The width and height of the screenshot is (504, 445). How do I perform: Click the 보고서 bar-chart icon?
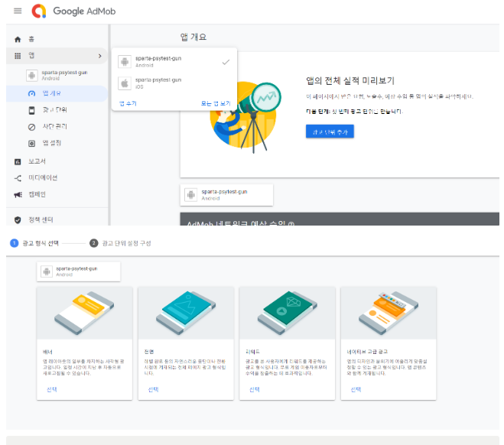coord(18,162)
